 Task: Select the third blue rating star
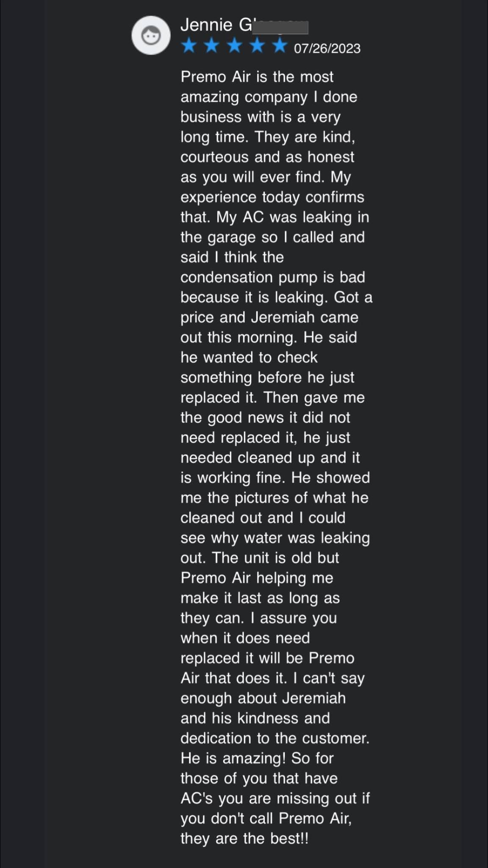tap(234, 46)
